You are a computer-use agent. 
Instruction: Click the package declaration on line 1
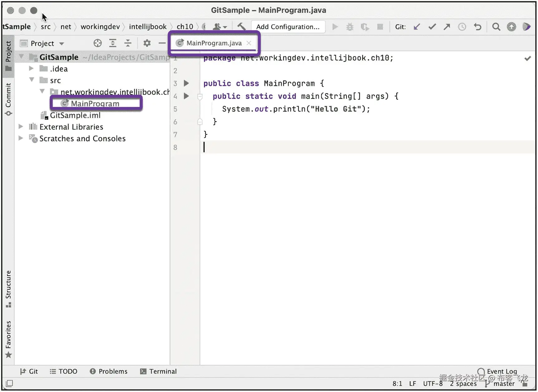(298, 58)
